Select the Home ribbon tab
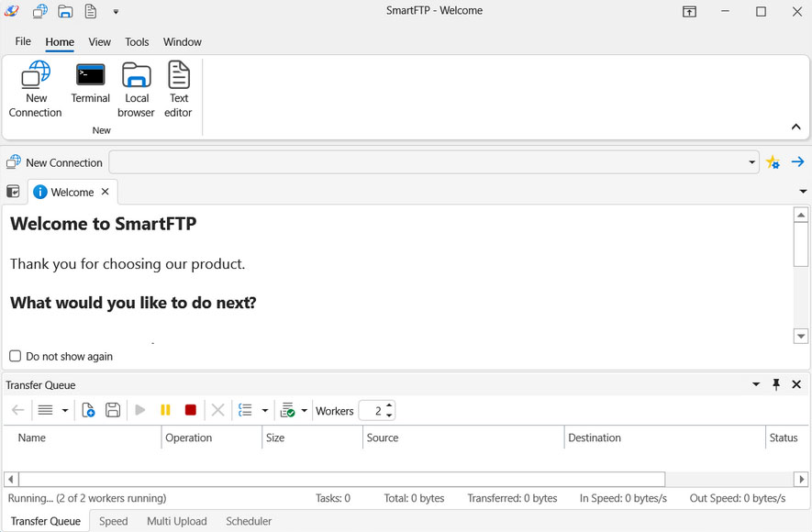812x532 pixels. coord(60,42)
